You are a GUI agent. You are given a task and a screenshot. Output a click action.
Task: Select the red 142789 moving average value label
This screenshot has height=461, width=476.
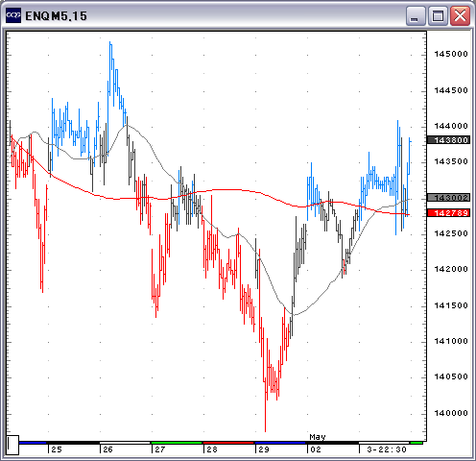[449, 213]
